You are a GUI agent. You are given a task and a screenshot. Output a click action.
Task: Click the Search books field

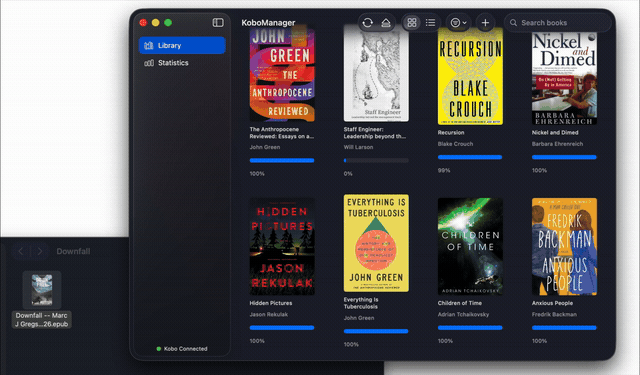click(x=558, y=23)
